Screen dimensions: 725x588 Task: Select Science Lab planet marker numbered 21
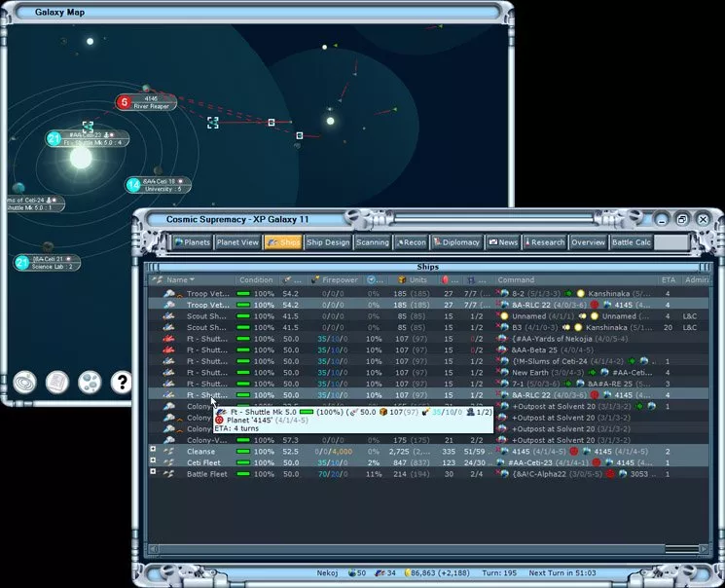click(x=22, y=263)
